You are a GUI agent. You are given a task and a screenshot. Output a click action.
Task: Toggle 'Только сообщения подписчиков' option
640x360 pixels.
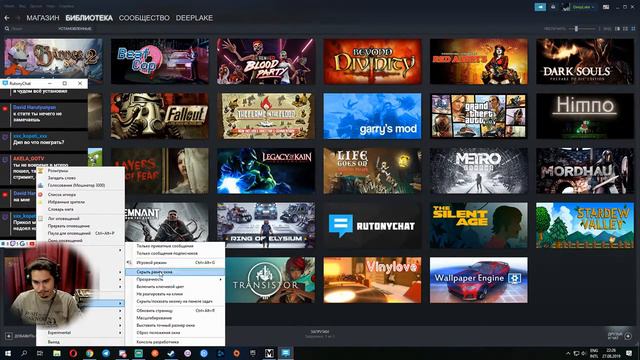[175, 253]
